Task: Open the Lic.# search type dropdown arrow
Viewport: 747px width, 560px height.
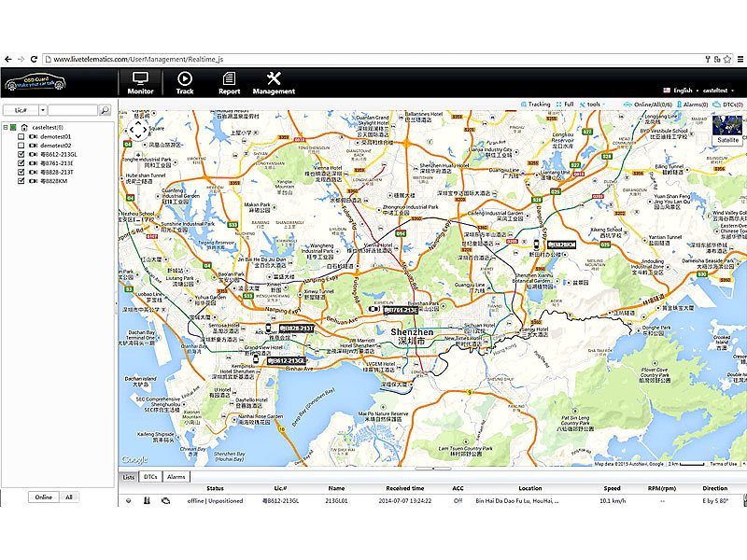Action: click(42, 110)
